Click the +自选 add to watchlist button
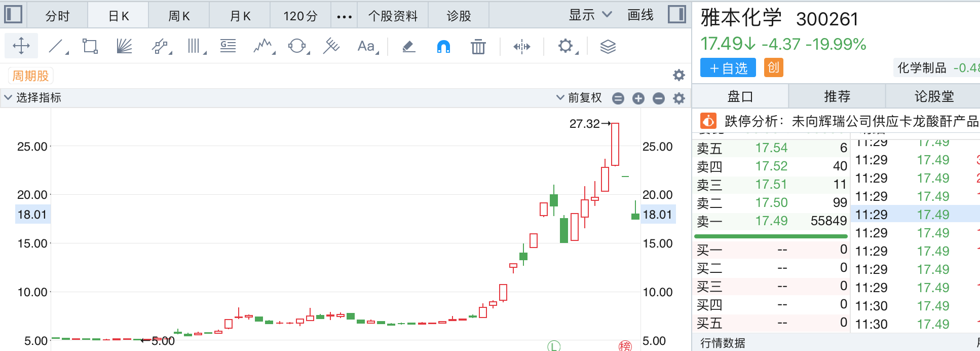The image size is (980, 351). point(728,68)
